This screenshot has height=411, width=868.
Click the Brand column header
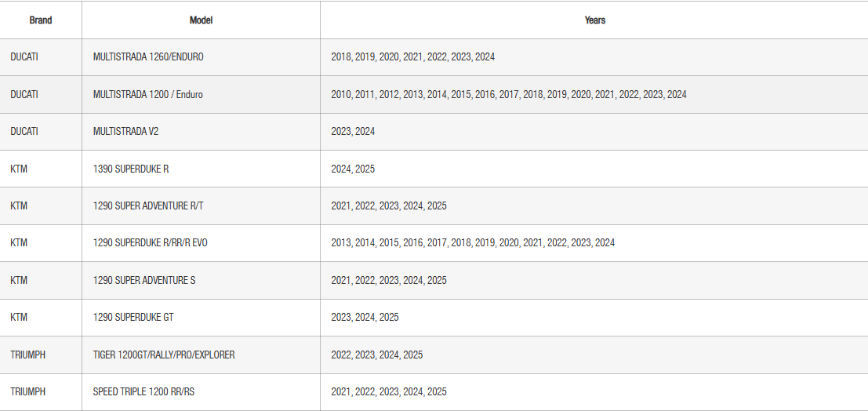[41, 20]
